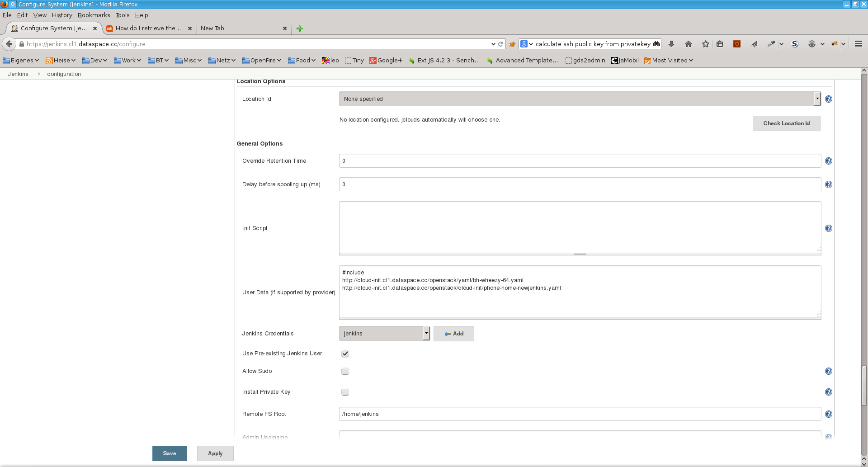The width and height of the screenshot is (868, 467).
Task: Expand the OpenFire bookmarks folder
Action: [x=262, y=60]
